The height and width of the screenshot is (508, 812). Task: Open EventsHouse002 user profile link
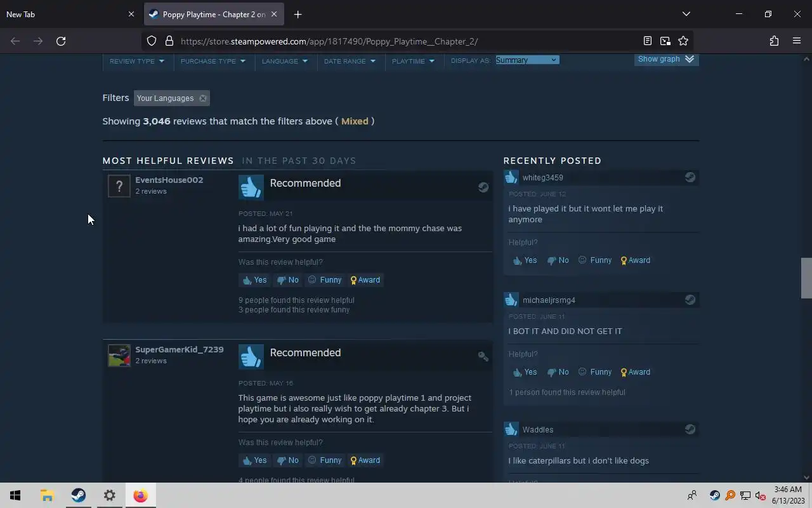click(x=169, y=180)
